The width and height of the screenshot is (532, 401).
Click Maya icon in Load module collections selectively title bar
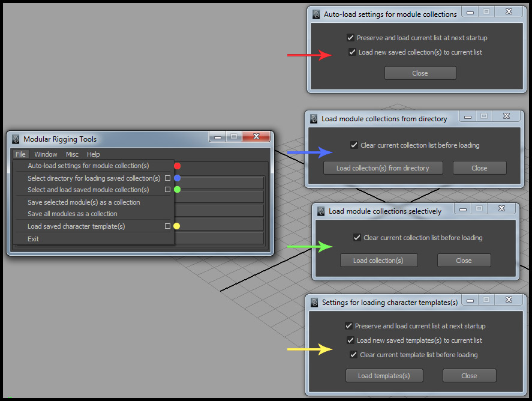[321, 211]
